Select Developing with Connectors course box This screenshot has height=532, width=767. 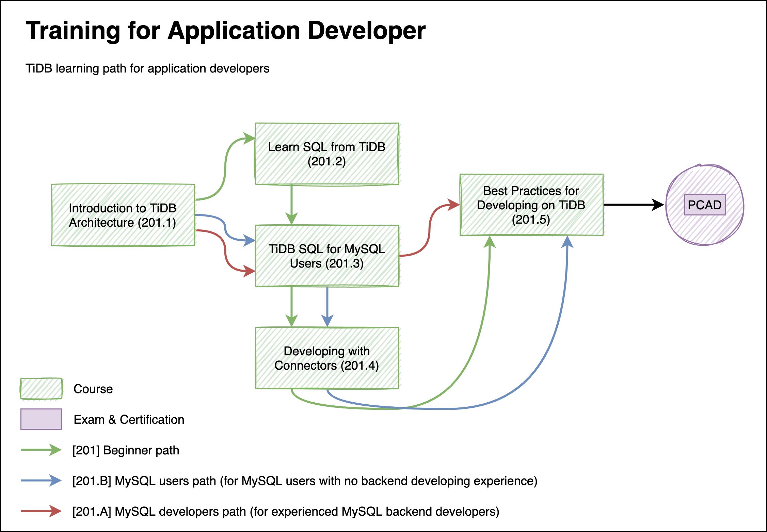point(327,358)
